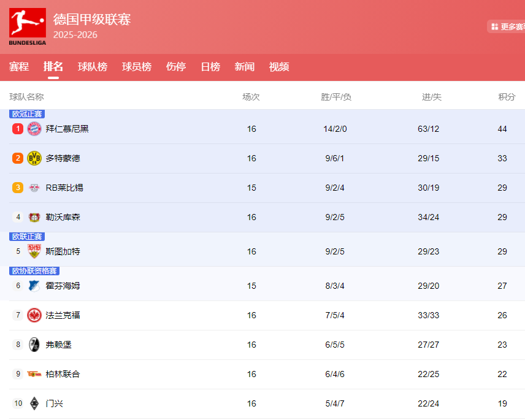The height and width of the screenshot is (420, 525).
Task: Switch to the 球员榜 tab
Action: pyautogui.click(x=137, y=67)
